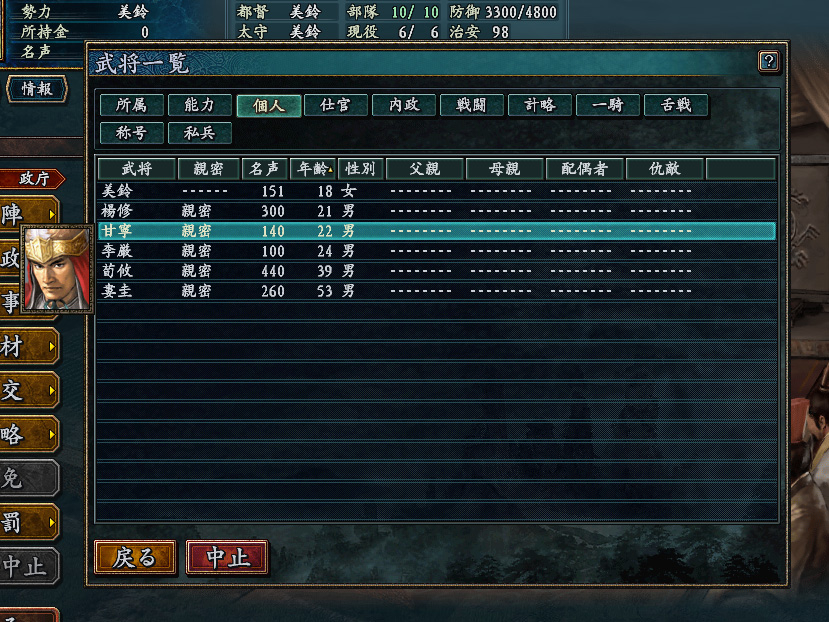
Task: Open the 内政 tab
Action: [x=404, y=105]
